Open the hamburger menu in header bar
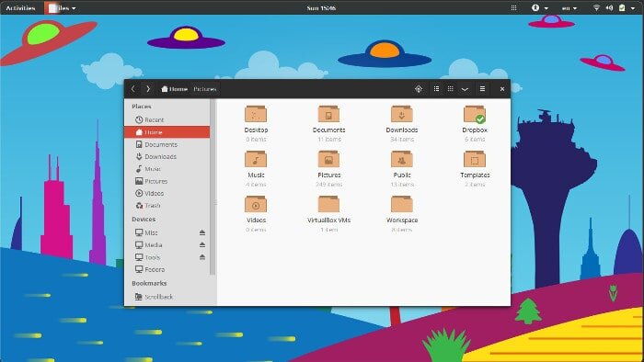Screen dimensions: 644x362 [483, 89]
